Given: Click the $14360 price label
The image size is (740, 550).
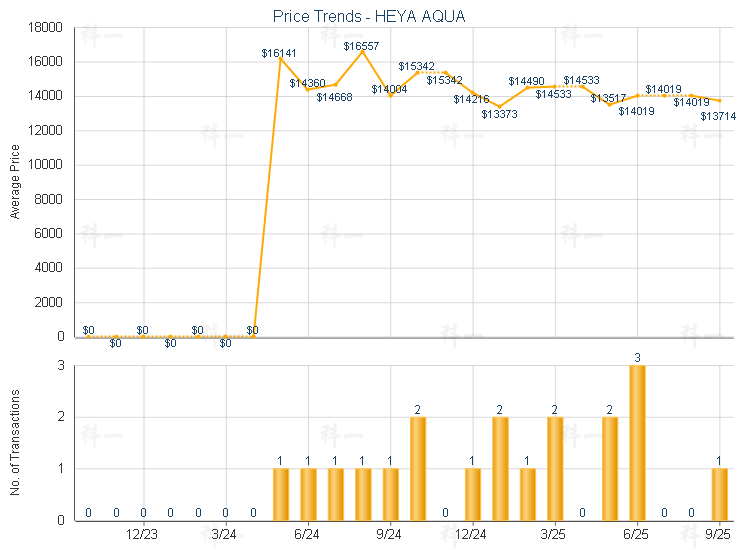Looking at the screenshot, I should click(x=307, y=83).
